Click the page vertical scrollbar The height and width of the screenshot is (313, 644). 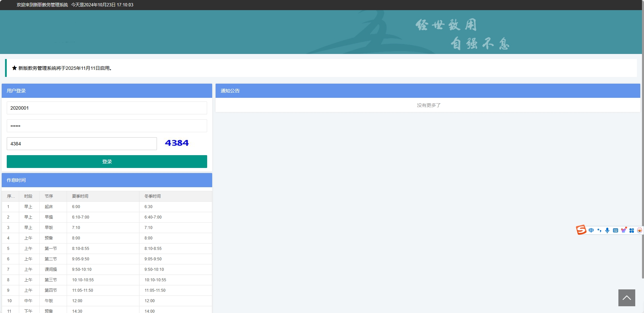(x=643, y=139)
